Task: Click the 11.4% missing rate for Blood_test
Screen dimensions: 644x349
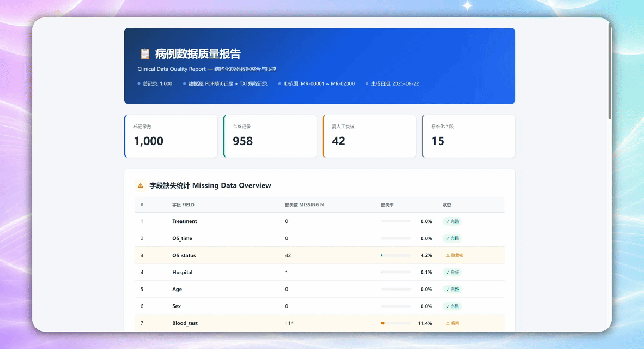Action: [x=424, y=323]
